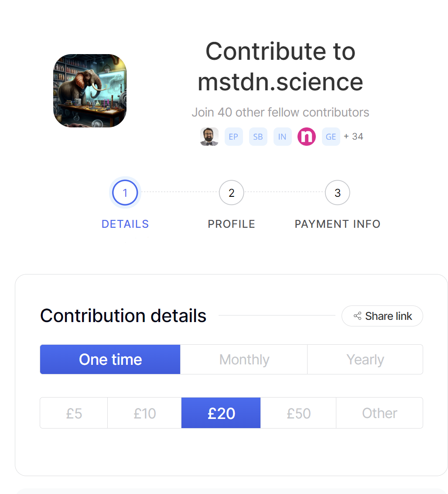Select the SB contributor avatar
This screenshot has width=448, height=494.
click(x=258, y=137)
